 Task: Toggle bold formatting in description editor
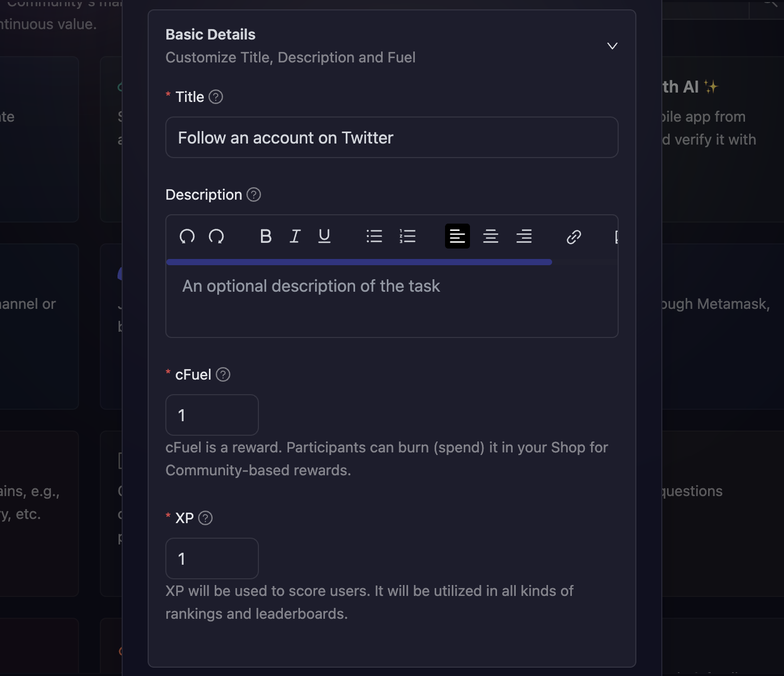tap(266, 237)
